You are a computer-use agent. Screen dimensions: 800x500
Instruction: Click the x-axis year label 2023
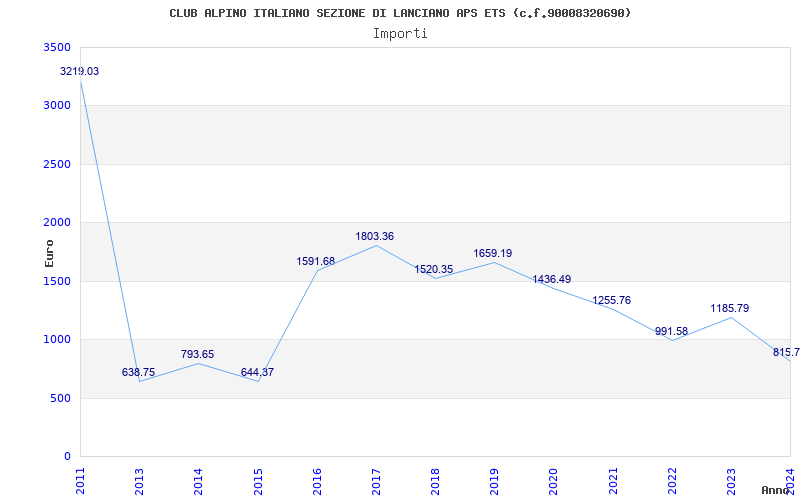point(732,482)
